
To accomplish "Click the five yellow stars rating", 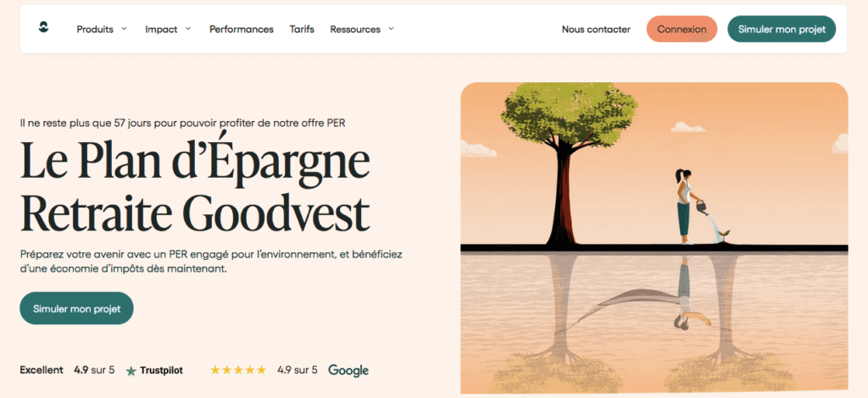I will 238,370.
